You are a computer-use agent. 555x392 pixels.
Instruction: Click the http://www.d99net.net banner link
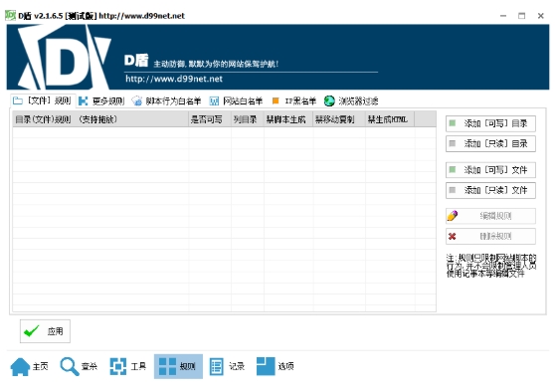[x=174, y=79]
